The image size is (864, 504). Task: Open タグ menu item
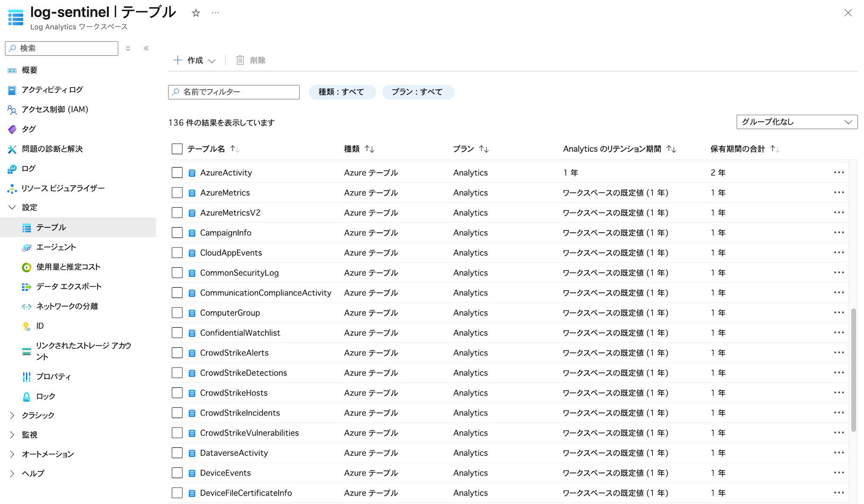(29, 129)
